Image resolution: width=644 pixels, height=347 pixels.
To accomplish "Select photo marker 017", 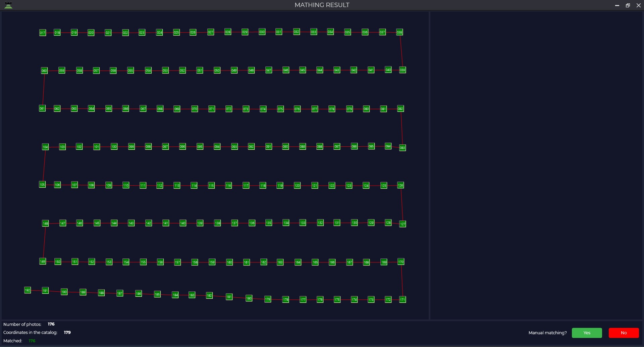I will click(x=42, y=33).
